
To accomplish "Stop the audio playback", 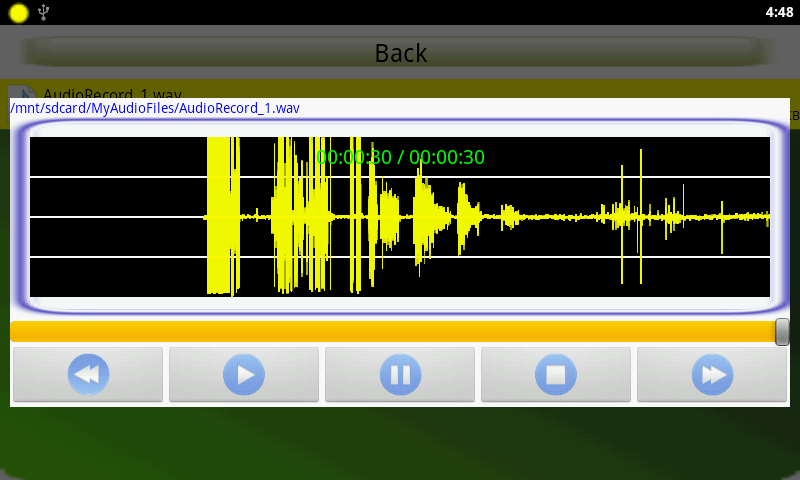I will click(x=556, y=374).
